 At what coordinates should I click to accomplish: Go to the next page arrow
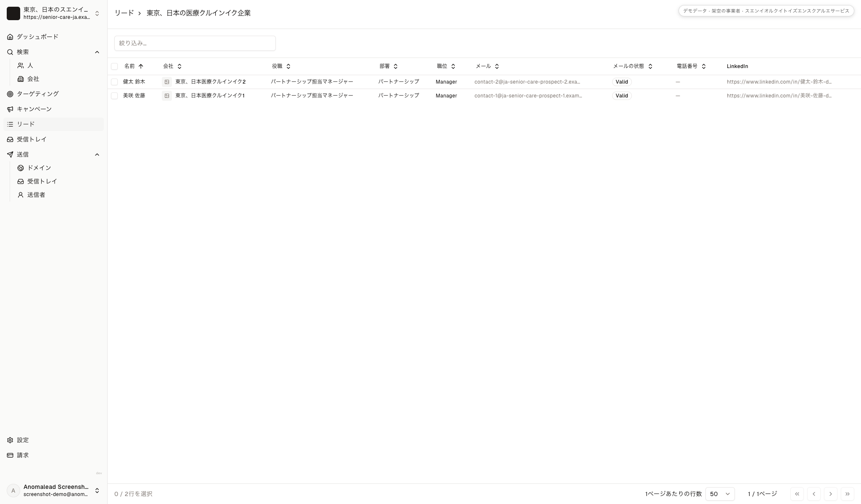[x=831, y=494]
